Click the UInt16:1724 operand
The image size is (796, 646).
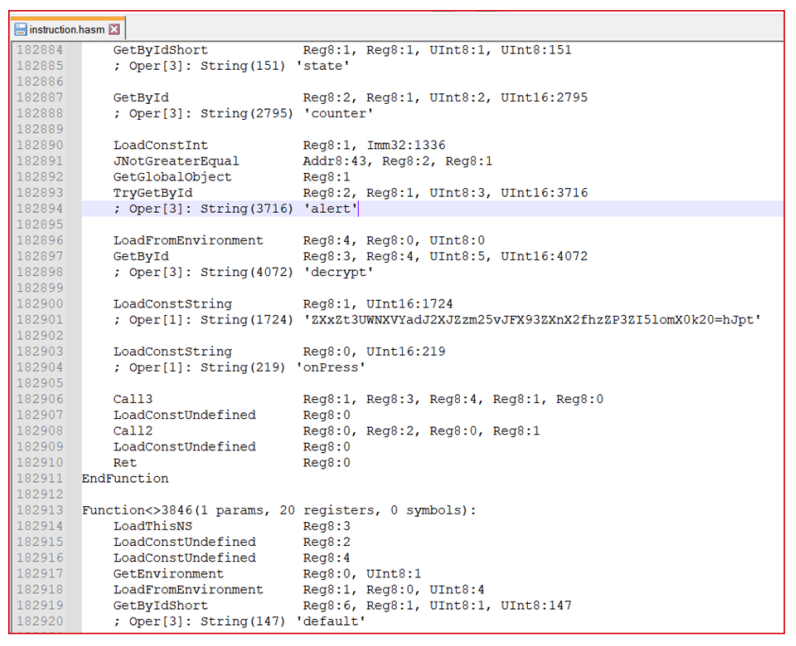[x=410, y=304]
